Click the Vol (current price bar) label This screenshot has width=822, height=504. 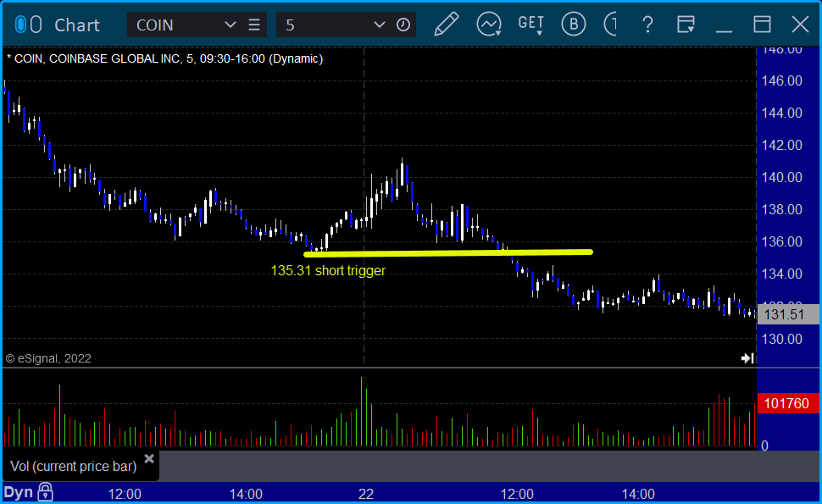click(74, 466)
